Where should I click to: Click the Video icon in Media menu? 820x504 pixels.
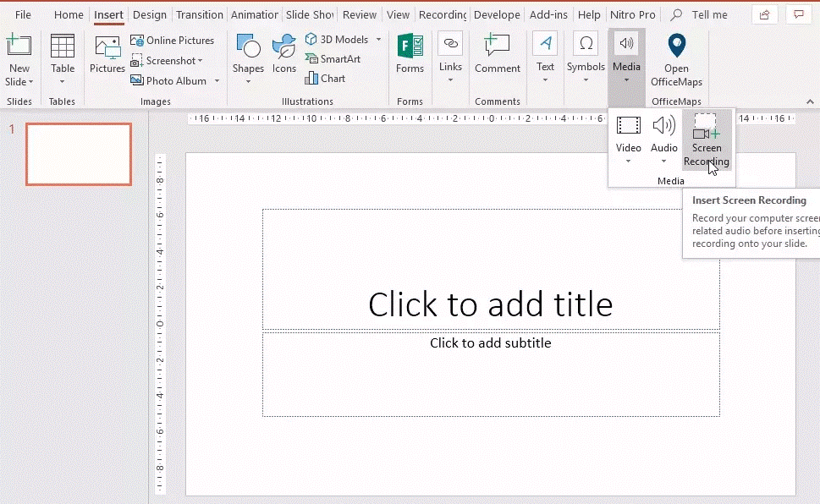click(628, 134)
